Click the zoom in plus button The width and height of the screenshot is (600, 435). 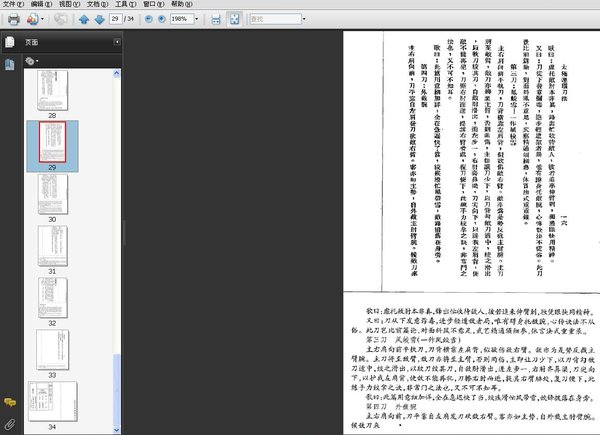[162, 19]
